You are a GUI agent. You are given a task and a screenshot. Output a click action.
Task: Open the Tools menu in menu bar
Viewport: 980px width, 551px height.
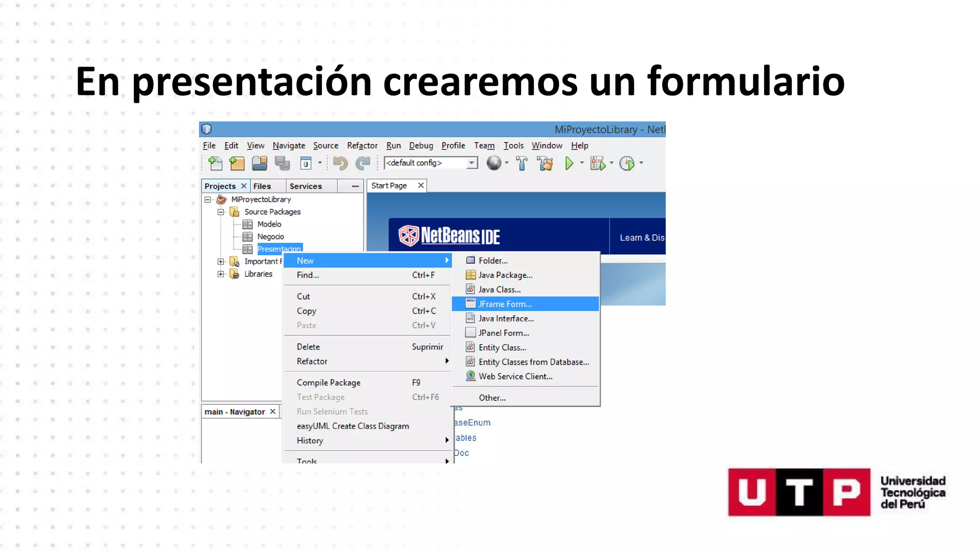(x=513, y=145)
